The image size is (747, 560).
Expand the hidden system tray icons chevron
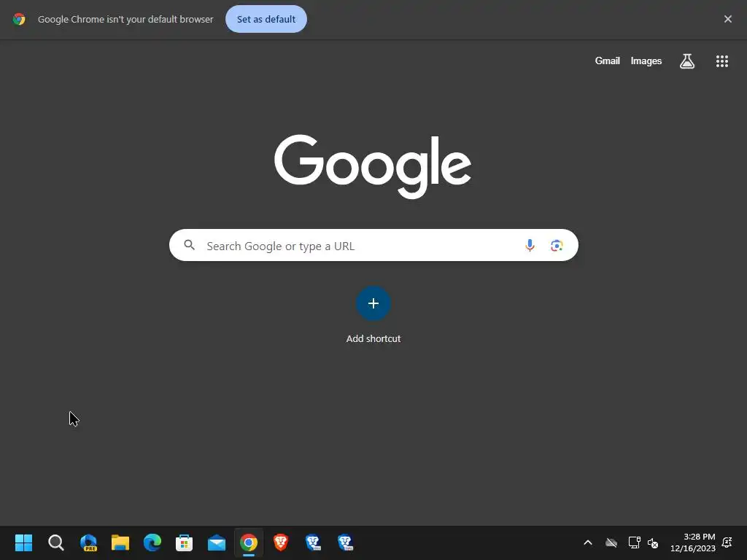click(588, 542)
